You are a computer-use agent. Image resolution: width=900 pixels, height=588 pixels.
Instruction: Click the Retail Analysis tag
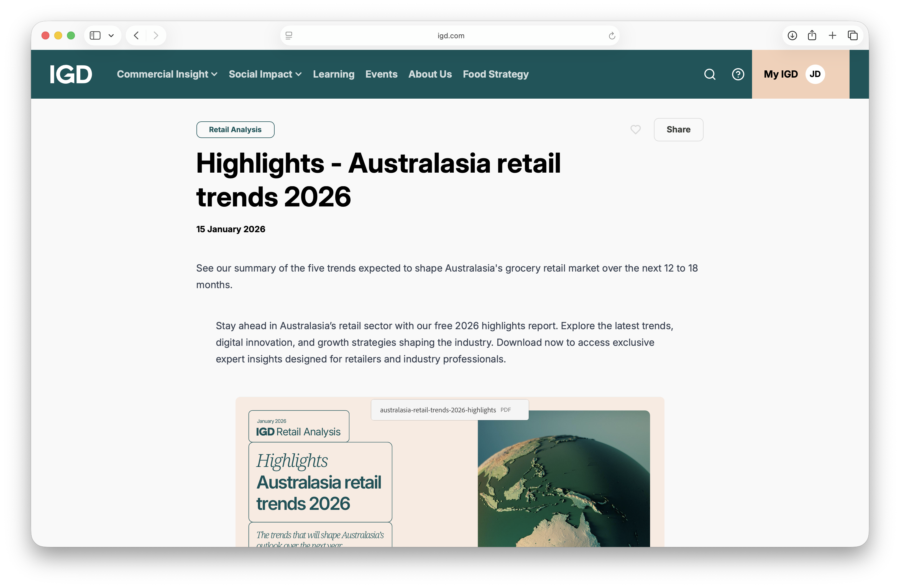[235, 130]
